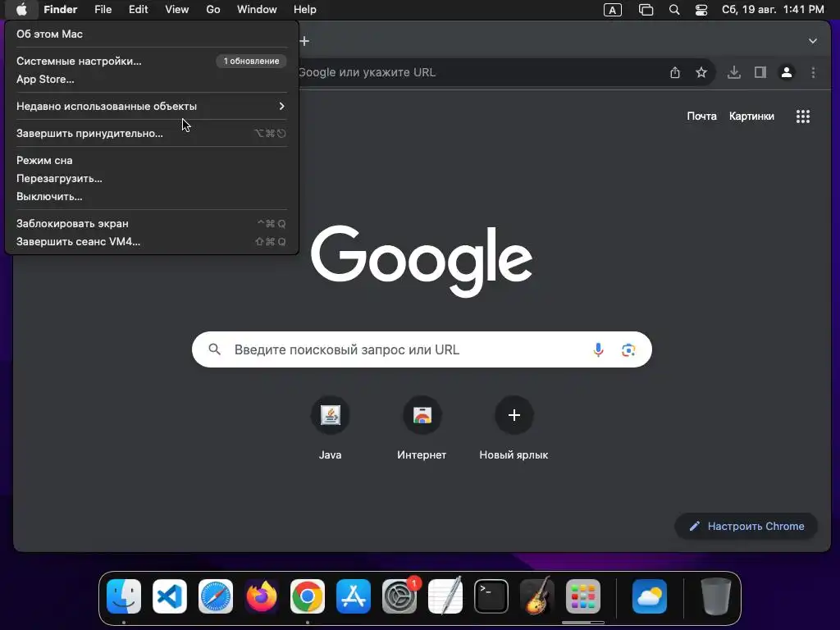Open the Edit menu
The height and width of the screenshot is (630, 840).
pyautogui.click(x=138, y=10)
